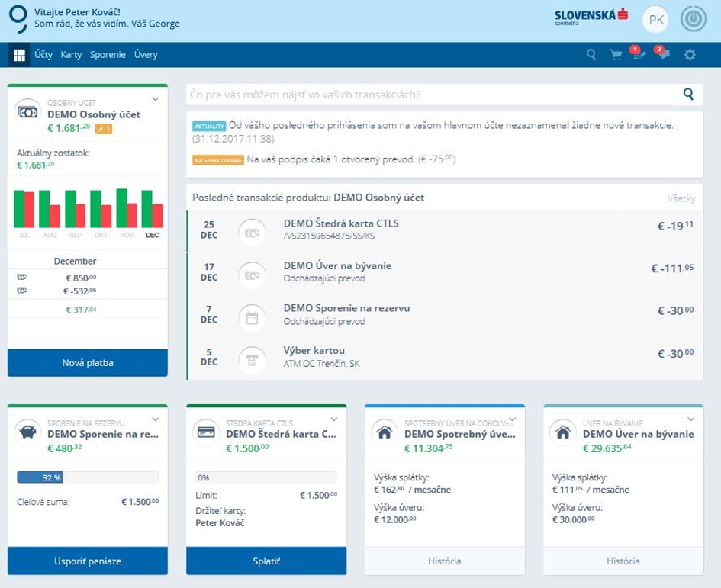
Task: Expand the Úver na bývanie card chevron
Action: 690,419
